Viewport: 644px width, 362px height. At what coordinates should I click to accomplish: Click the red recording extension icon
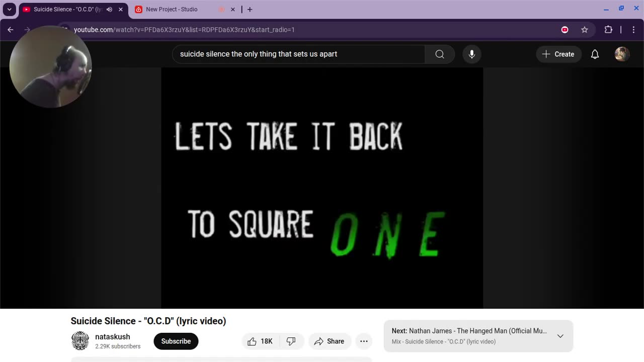click(x=565, y=30)
